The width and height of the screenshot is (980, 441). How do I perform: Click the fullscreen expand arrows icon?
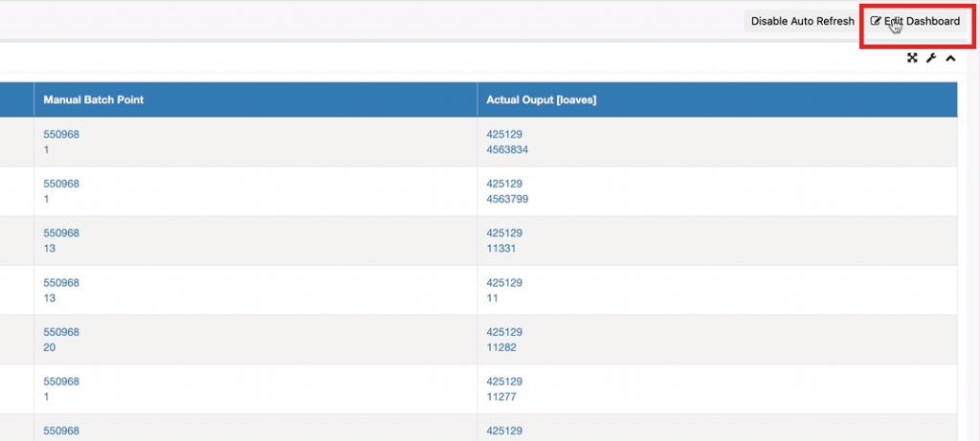tap(912, 58)
